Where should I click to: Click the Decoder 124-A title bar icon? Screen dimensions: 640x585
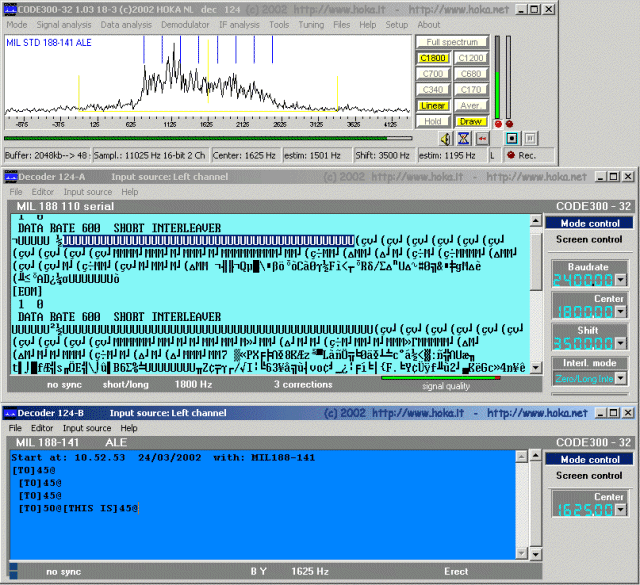[11, 177]
